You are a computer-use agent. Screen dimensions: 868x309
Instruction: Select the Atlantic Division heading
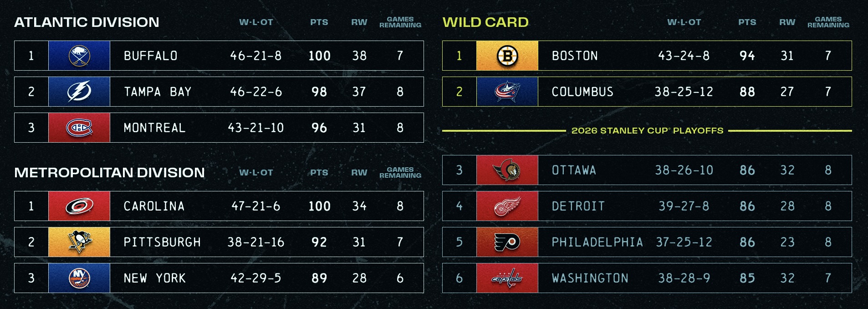tap(87, 22)
